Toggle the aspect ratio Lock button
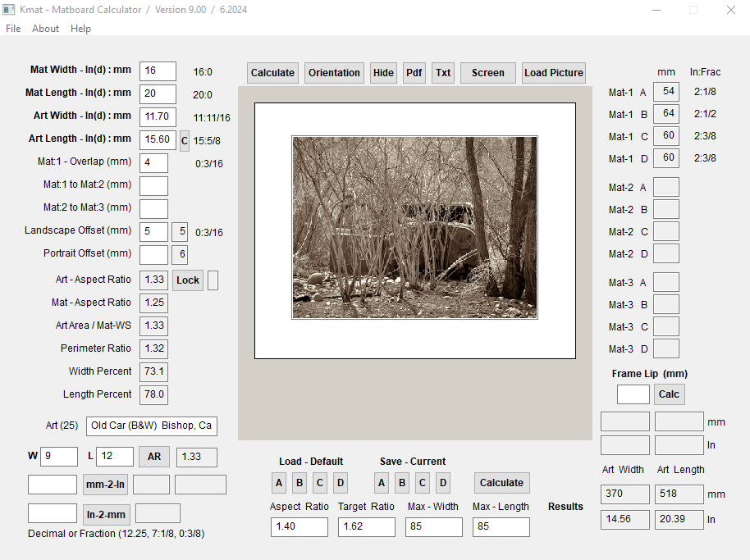 click(x=188, y=280)
